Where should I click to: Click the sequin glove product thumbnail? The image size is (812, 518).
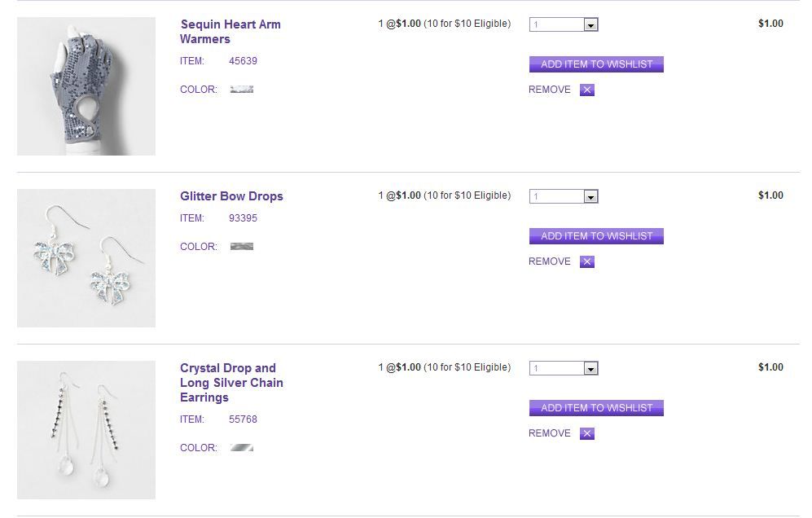tap(86, 86)
